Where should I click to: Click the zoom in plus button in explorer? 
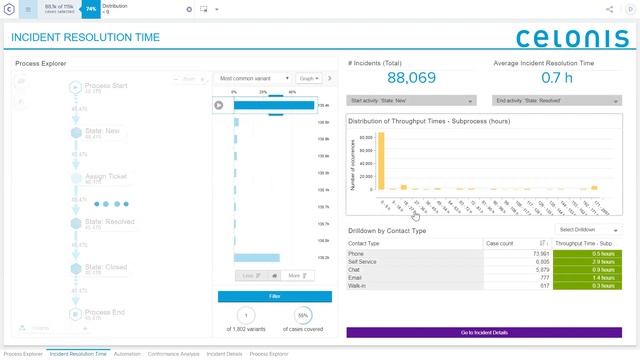tap(202, 79)
